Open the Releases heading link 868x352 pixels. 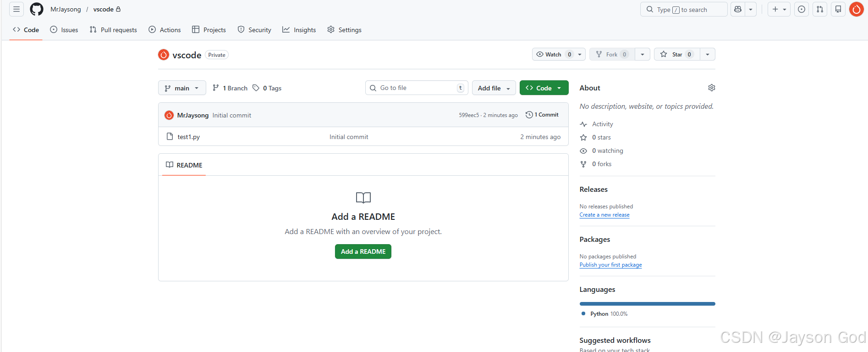pos(593,189)
